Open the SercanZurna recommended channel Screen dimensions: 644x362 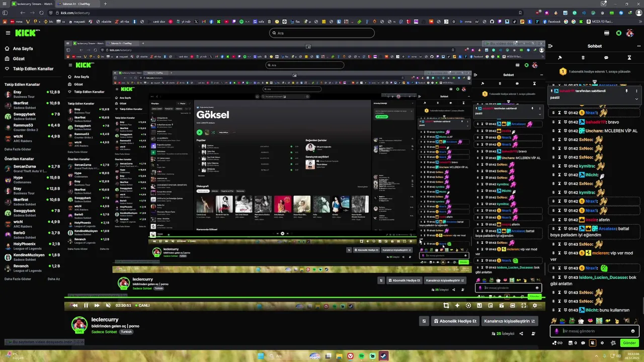pos(32,168)
